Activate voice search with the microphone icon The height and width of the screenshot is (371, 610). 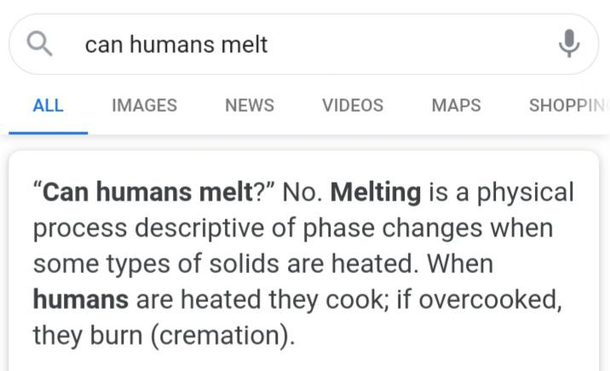tap(569, 44)
